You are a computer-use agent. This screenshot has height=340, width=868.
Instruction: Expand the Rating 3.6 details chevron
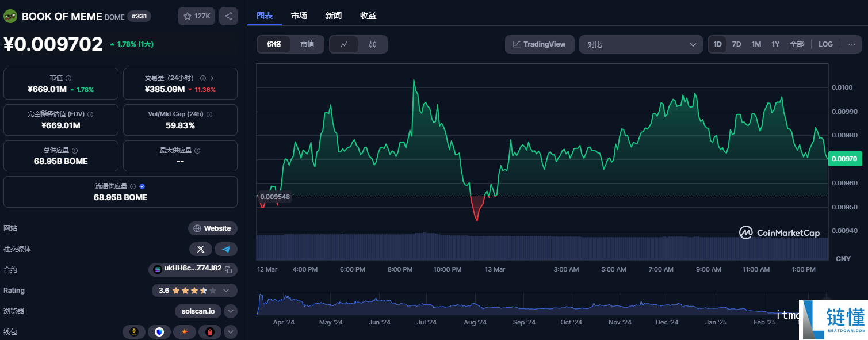point(226,291)
